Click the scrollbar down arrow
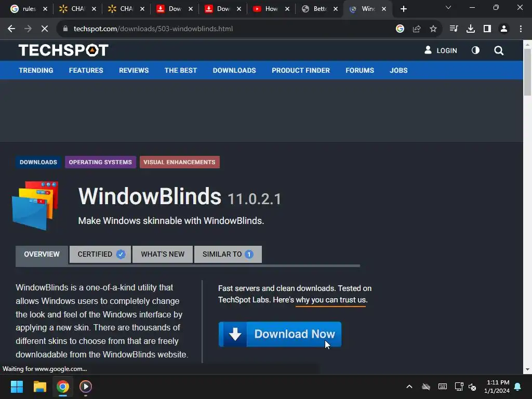Image resolution: width=532 pixels, height=399 pixels. 527,369
